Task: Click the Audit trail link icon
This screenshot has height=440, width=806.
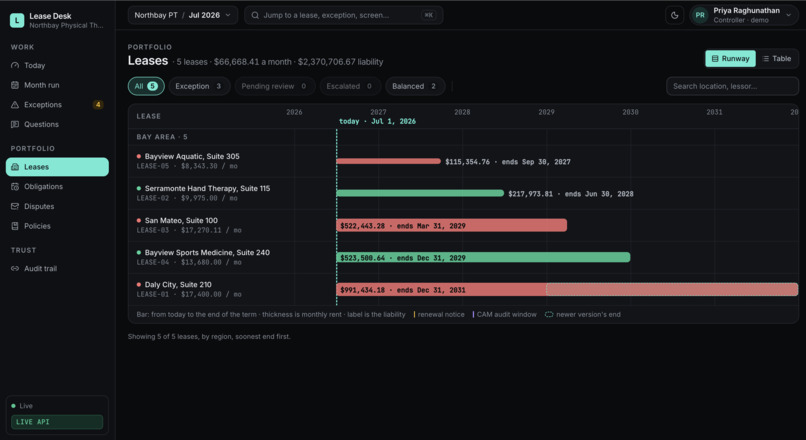Action: [15, 268]
